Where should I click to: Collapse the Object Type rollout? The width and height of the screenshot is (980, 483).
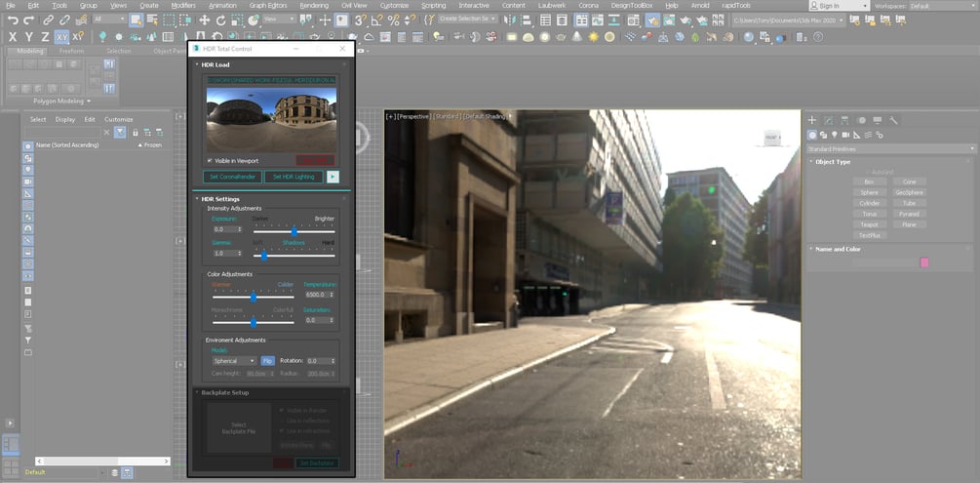pyautogui.click(x=832, y=162)
